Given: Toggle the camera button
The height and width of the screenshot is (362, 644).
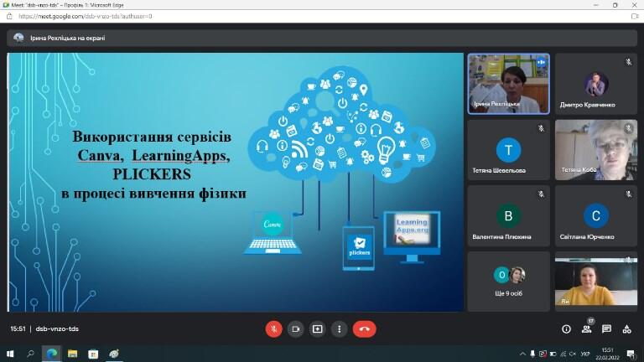Looking at the screenshot, I should tap(295, 328).
